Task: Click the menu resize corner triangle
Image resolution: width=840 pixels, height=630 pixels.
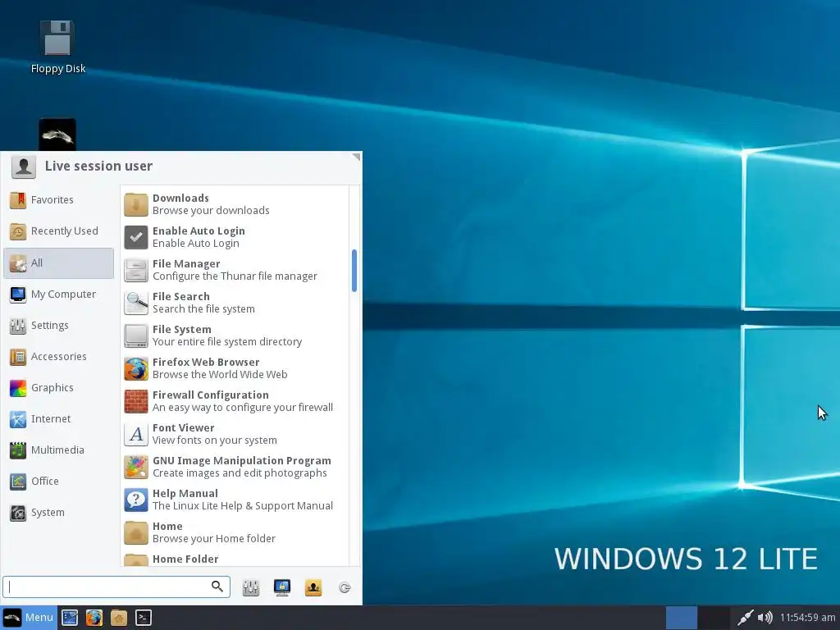Action: pos(356,157)
